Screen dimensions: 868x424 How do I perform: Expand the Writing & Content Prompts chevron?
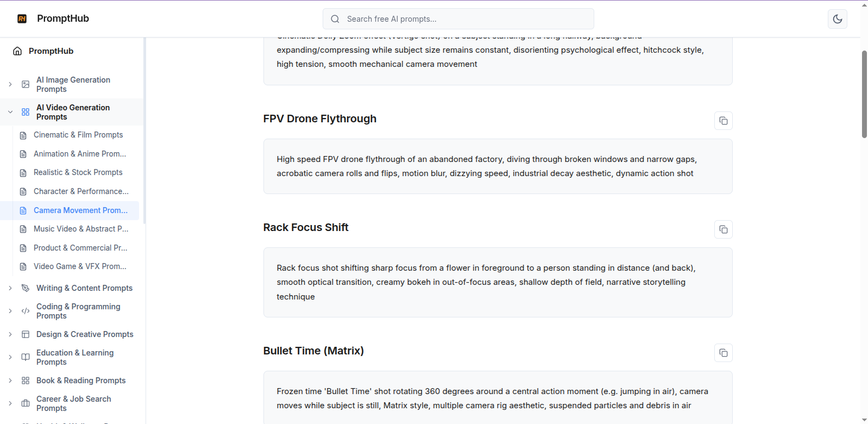(x=10, y=288)
